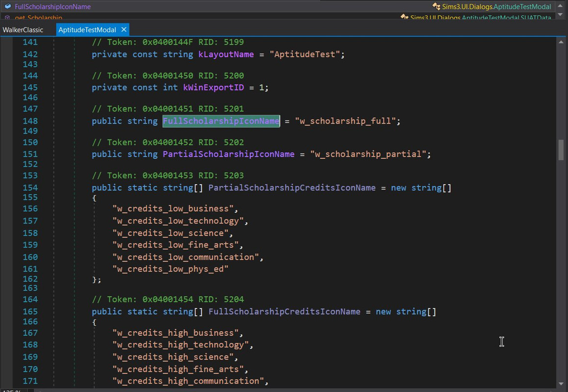This screenshot has width=568, height=392.
Task: Click token comment 0x04001451 RID: 5201
Action: [168, 109]
